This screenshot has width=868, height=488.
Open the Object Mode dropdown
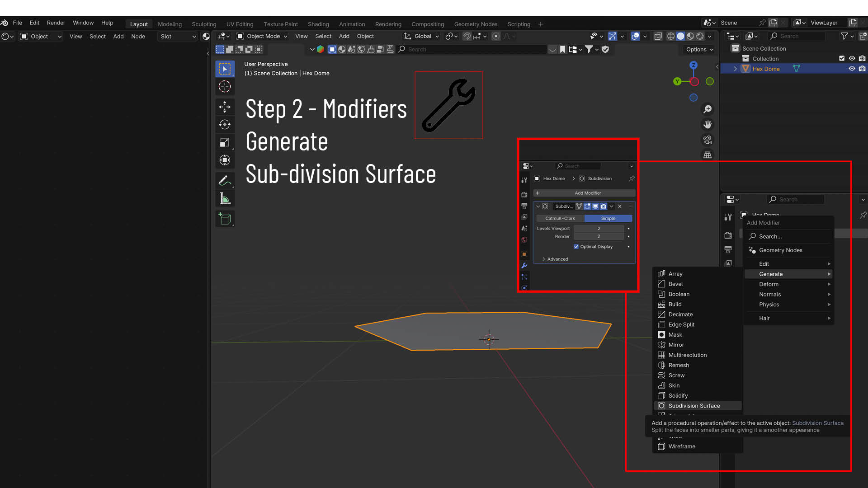pos(263,36)
